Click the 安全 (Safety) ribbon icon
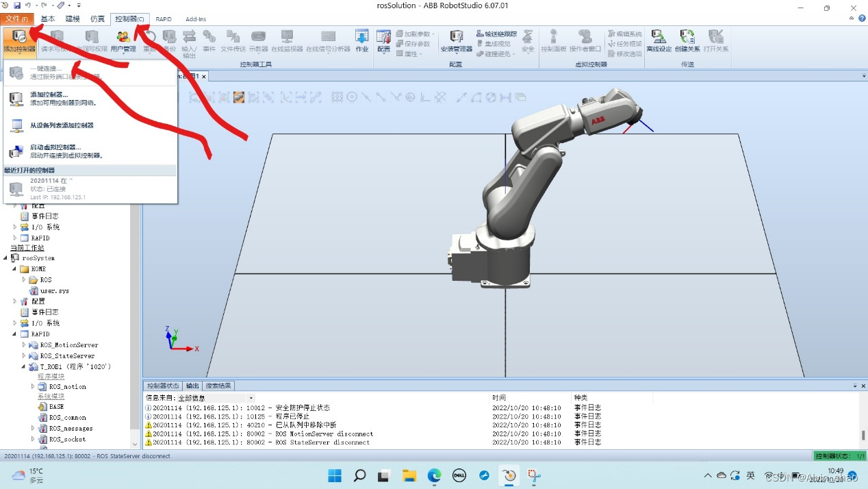Viewport: 868px width, 489px height. [528, 41]
